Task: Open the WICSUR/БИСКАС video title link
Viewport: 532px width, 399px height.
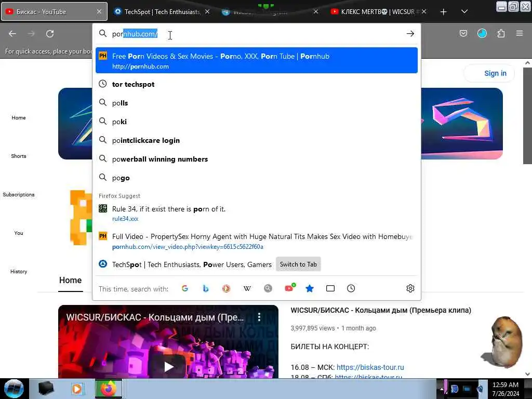Action: [x=381, y=310]
